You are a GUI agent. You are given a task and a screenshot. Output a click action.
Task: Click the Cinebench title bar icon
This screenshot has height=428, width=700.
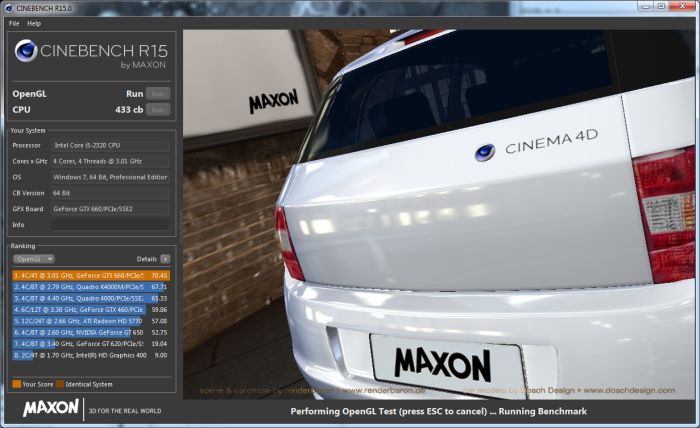pyautogui.click(x=8, y=8)
